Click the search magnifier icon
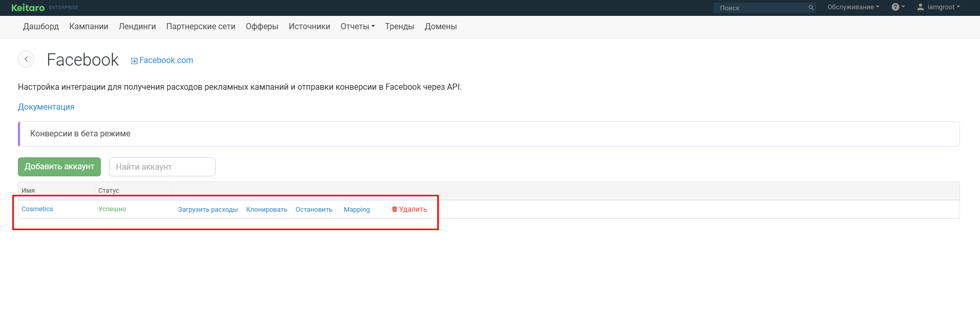Image resolution: width=980 pixels, height=325 pixels. pyautogui.click(x=811, y=8)
